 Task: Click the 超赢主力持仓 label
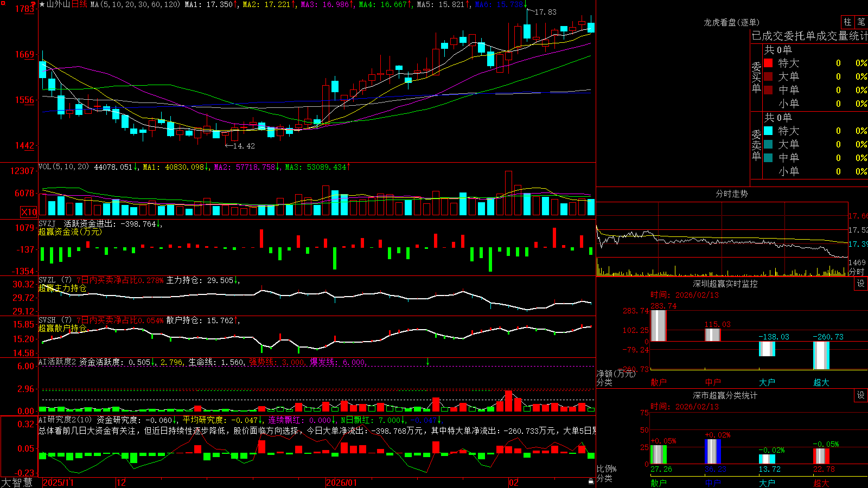click(x=62, y=288)
